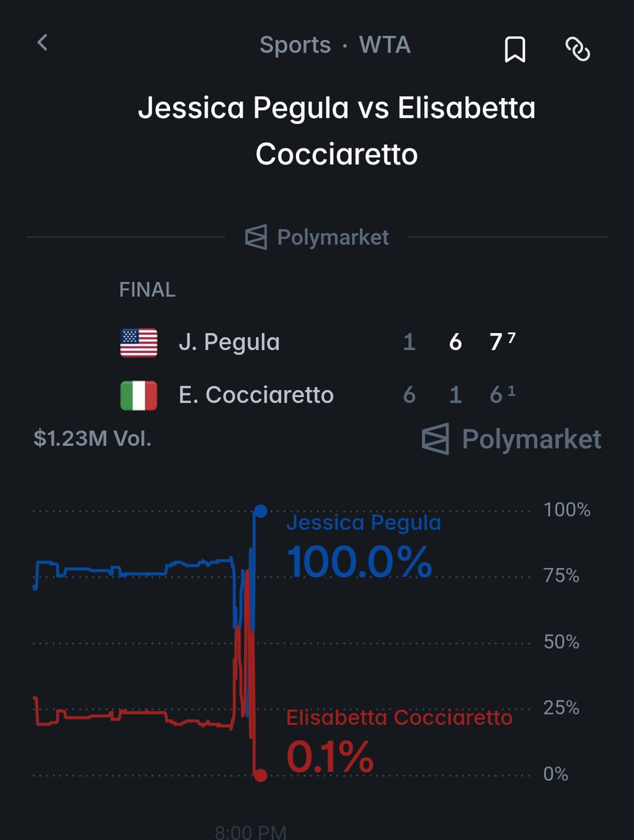Select the red Cocciaretto chart endpoint dot

(x=260, y=775)
